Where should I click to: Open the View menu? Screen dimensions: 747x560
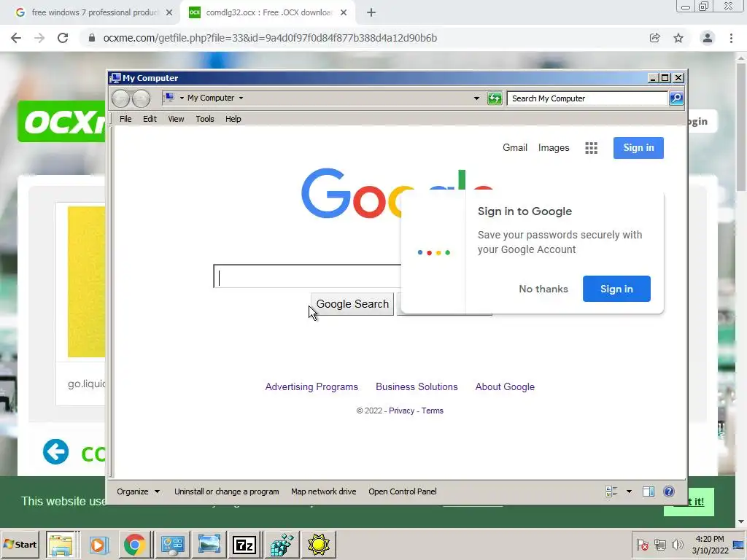click(176, 119)
